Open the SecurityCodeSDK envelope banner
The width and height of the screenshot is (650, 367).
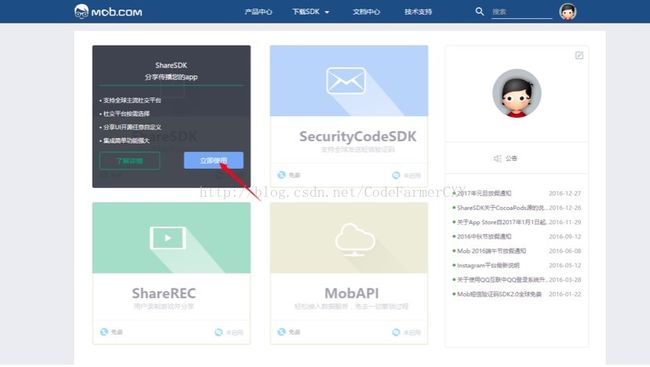coord(349,81)
